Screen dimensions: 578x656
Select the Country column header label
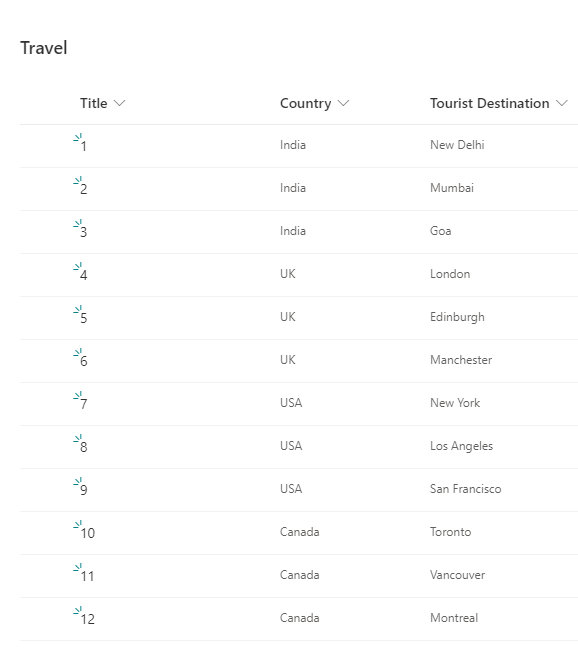tap(305, 103)
